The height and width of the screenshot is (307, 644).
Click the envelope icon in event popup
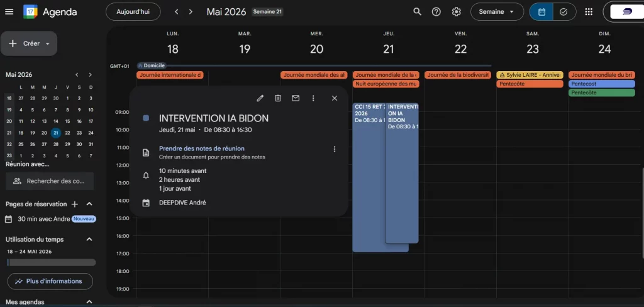pyautogui.click(x=296, y=98)
